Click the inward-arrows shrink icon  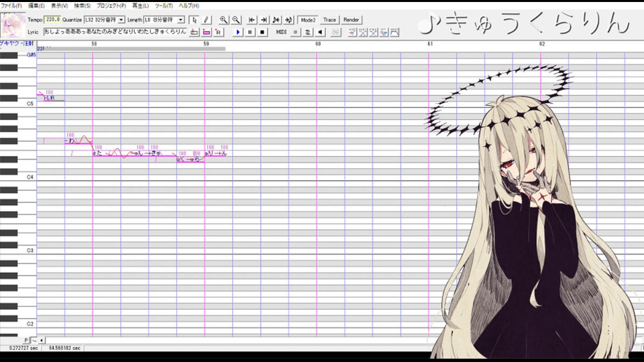point(276,19)
